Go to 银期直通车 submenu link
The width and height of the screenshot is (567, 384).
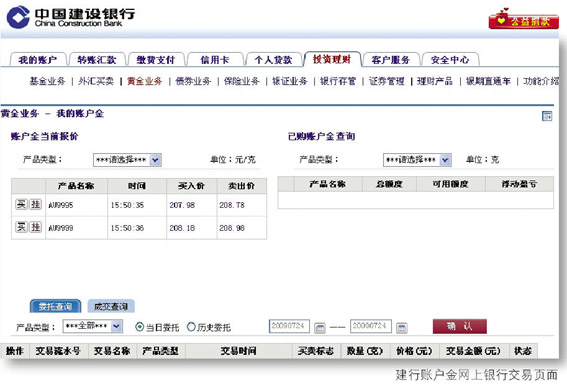pyautogui.click(x=488, y=81)
